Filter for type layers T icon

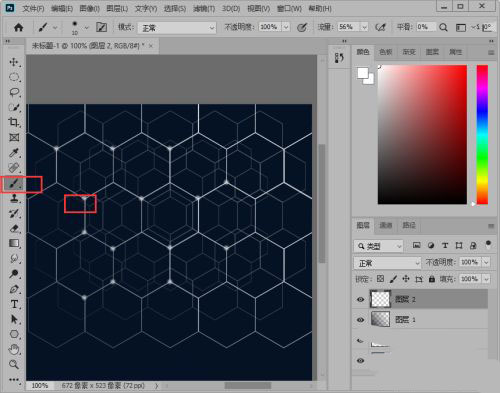pyautogui.click(x=445, y=245)
